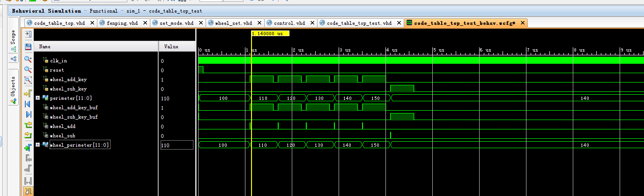This screenshot has width=644, height=196.
Task: Expand the perimeter[11:0] bus
Action: [x=38, y=98]
